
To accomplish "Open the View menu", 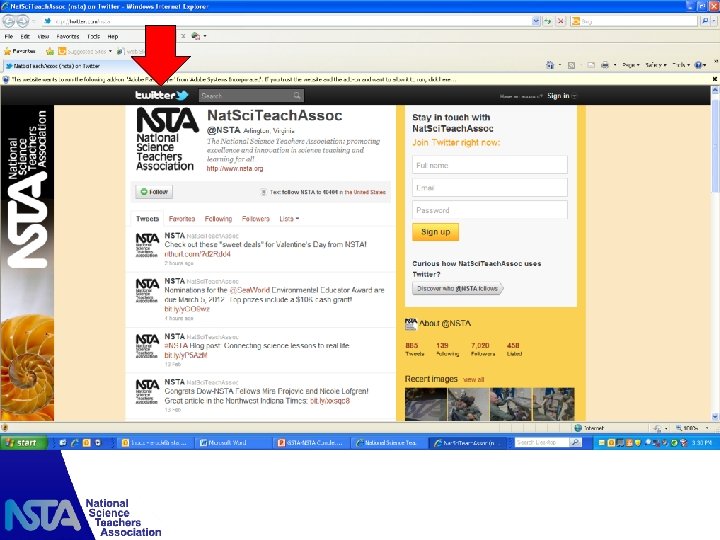I will point(43,36).
